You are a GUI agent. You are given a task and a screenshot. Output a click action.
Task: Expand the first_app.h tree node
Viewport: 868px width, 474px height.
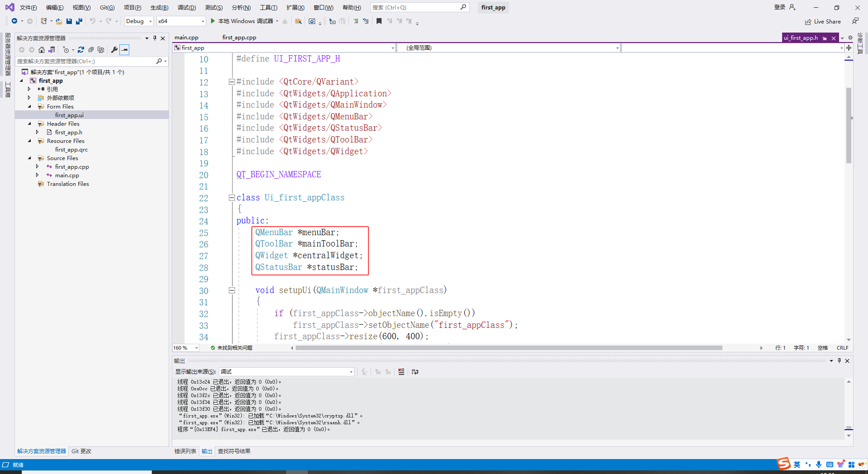click(x=38, y=132)
